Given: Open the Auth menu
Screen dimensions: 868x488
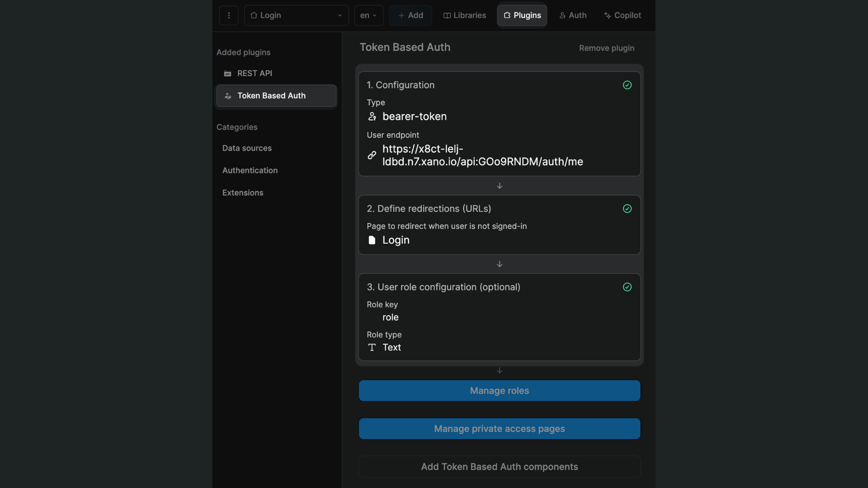Looking at the screenshot, I should point(572,15).
